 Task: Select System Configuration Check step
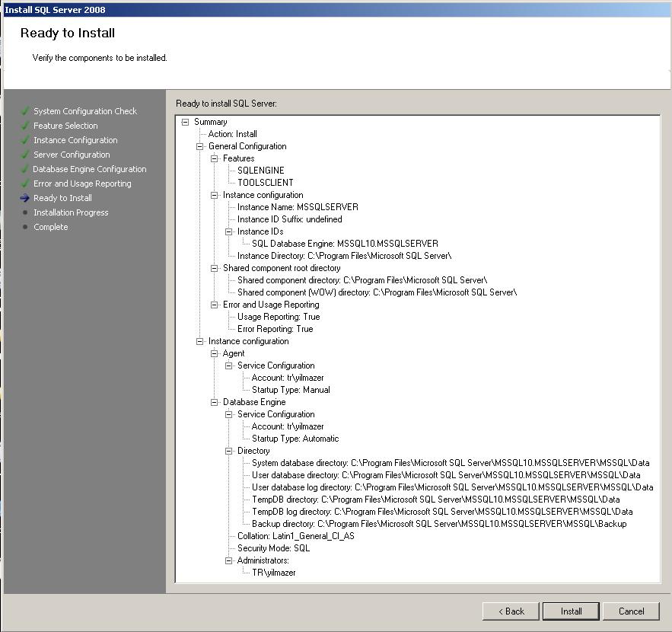pyautogui.click(x=85, y=111)
